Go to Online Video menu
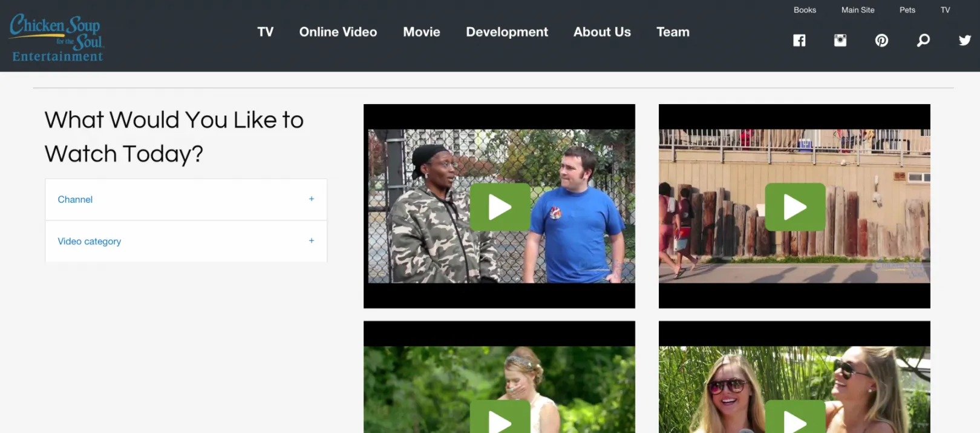The width and height of the screenshot is (980, 433). point(338,32)
